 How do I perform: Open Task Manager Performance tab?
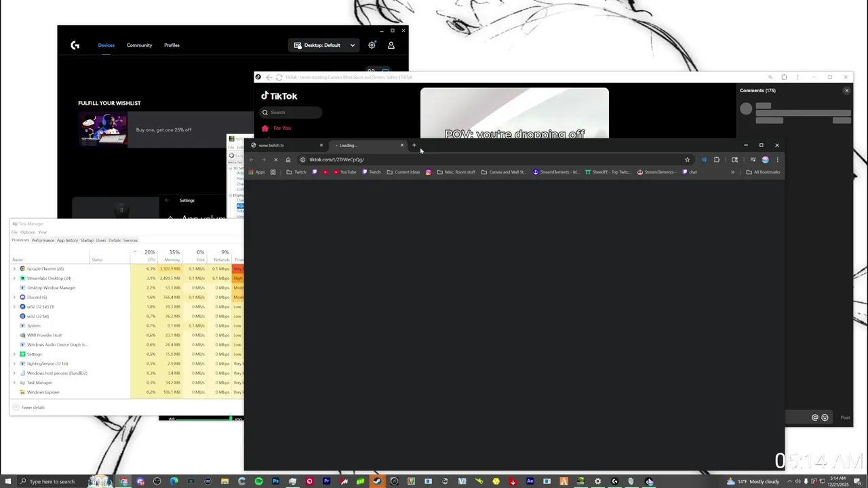43,240
